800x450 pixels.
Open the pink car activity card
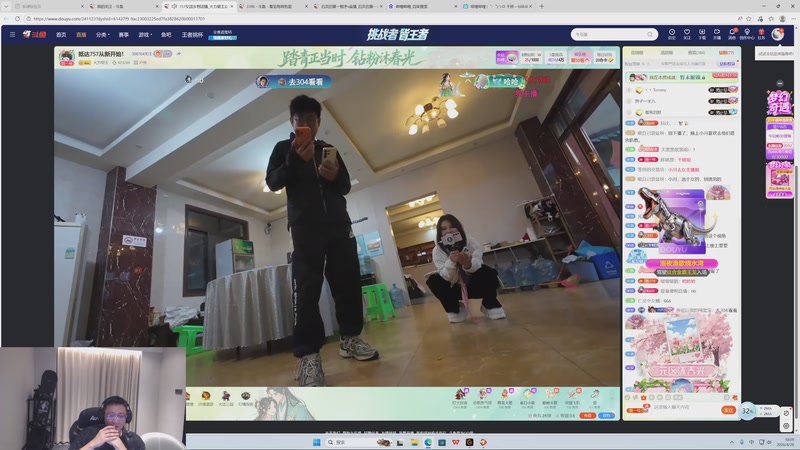pyautogui.click(x=779, y=180)
